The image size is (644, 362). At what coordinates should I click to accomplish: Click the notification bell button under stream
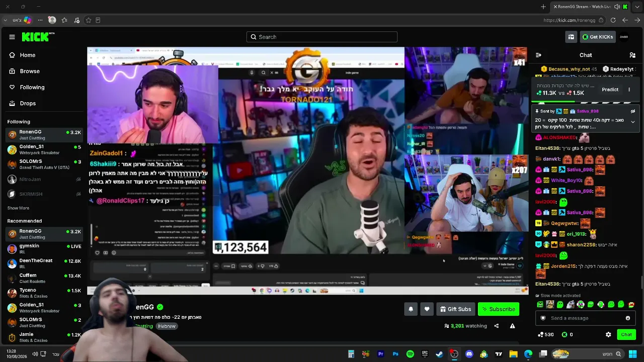411,309
